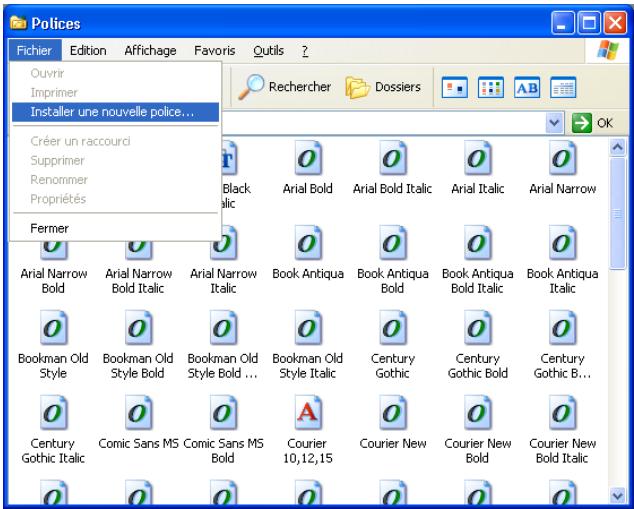Open the Affichage menu
634x509 pixels.
[150, 51]
